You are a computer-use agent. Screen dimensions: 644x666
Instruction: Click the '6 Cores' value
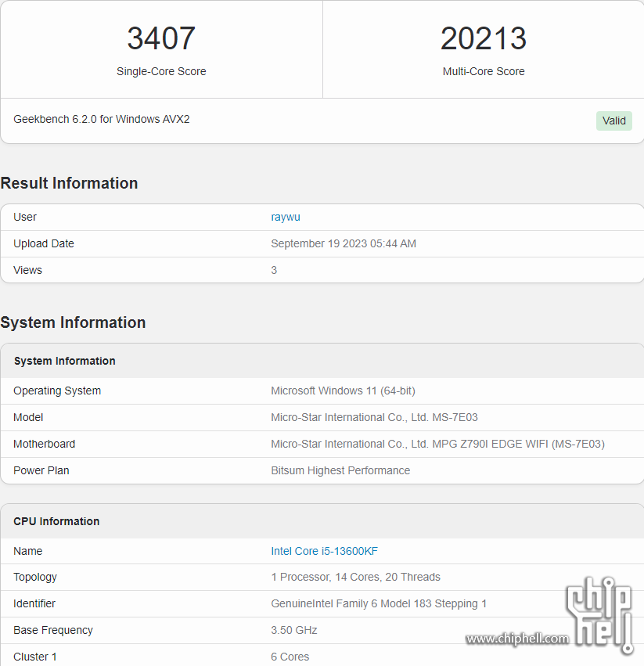point(290,657)
